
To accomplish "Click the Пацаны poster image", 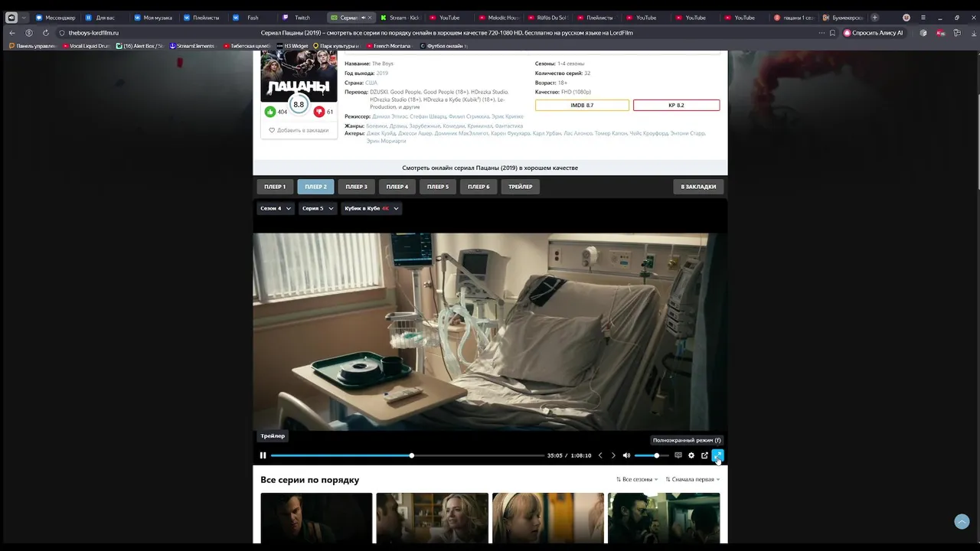I will pyautogui.click(x=299, y=76).
